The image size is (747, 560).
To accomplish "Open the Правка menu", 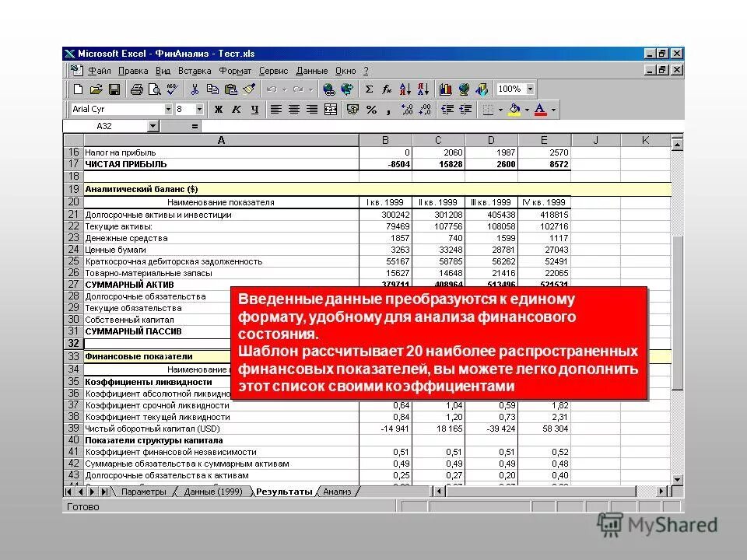I will (x=133, y=71).
